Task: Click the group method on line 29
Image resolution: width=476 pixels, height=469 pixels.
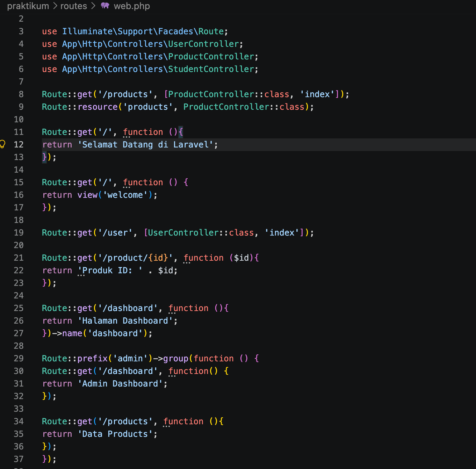Action: click(x=176, y=358)
